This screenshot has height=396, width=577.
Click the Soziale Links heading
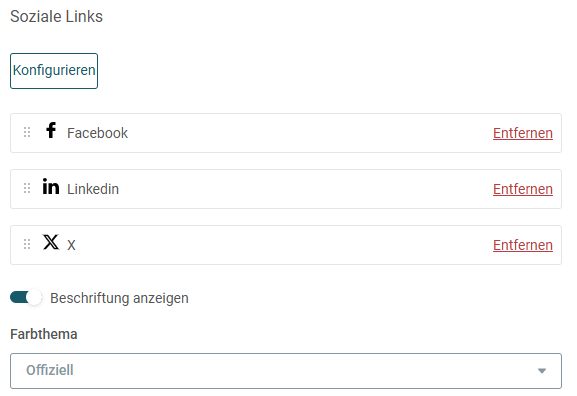(56, 17)
